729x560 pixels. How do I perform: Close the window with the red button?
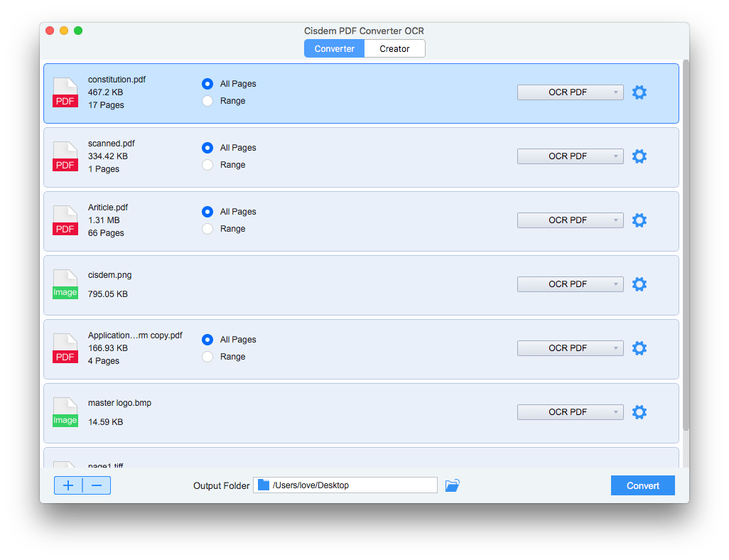[x=50, y=31]
